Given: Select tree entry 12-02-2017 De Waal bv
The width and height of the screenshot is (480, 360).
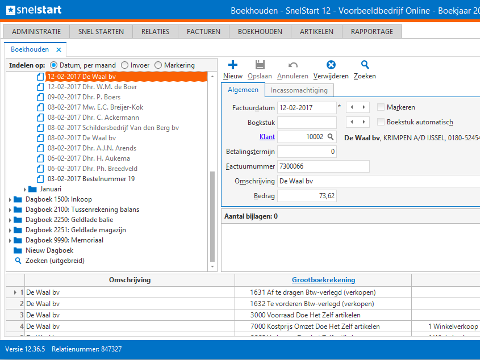Looking at the screenshot, I should pos(126,77).
